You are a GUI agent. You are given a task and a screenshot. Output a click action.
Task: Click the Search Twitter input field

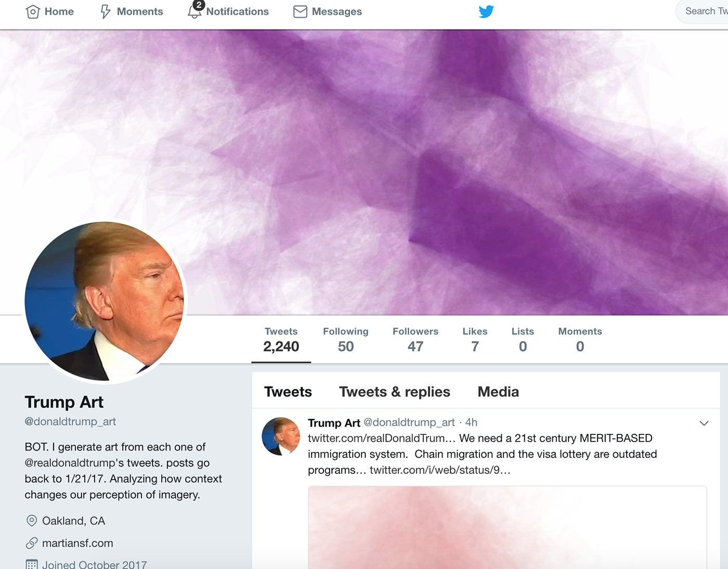pyautogui.click(x=703, y=11)
